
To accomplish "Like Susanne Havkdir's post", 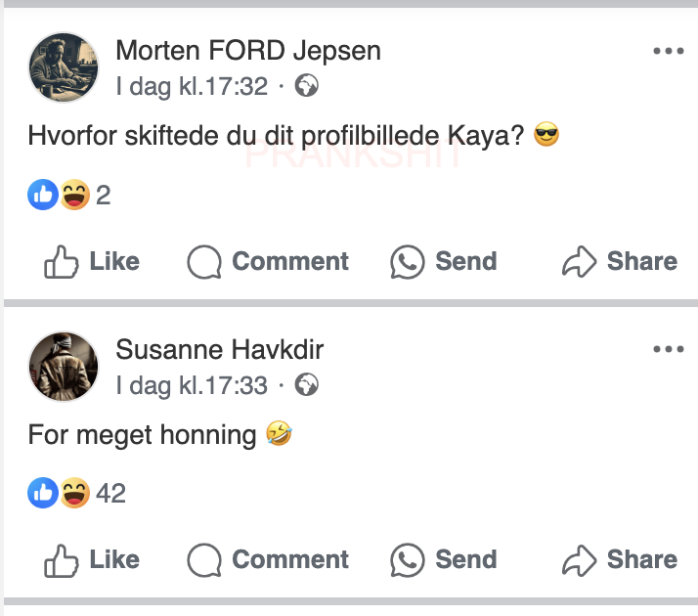I will click(92, 559).
